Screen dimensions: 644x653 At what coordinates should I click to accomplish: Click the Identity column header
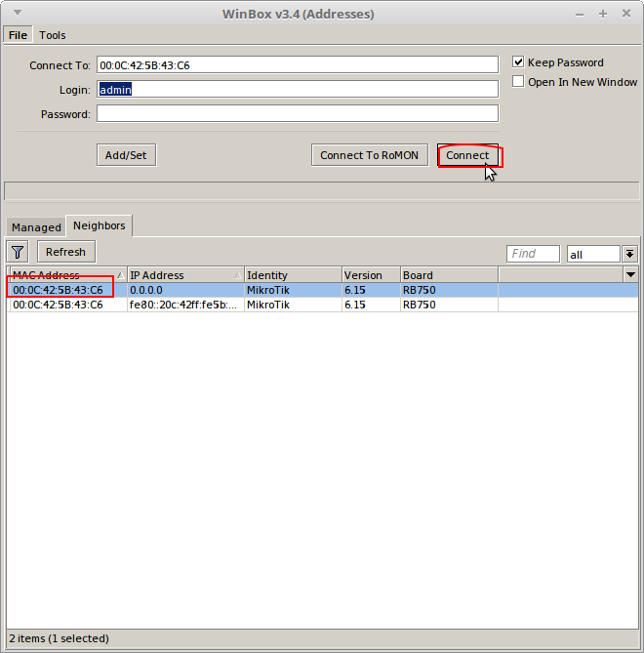293,275
